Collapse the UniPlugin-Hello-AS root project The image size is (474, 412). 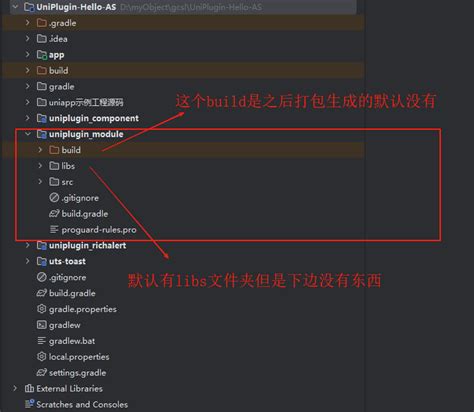[15, 7]
